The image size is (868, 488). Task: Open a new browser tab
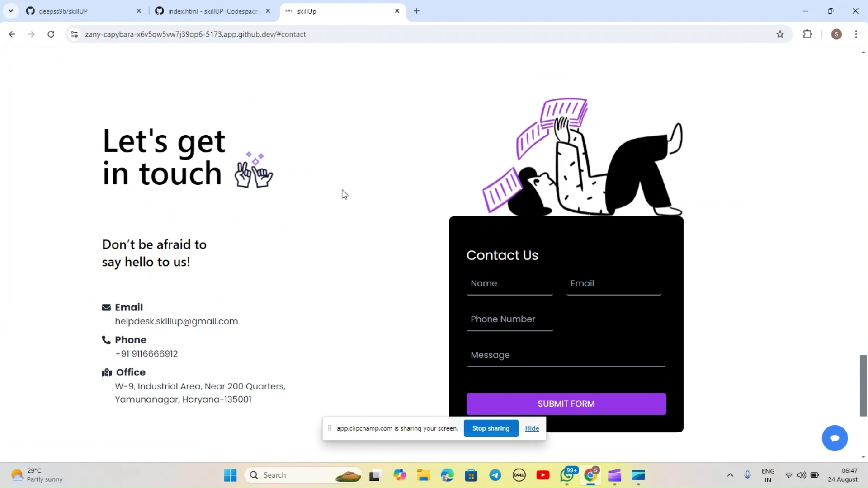(x=416, y=11)
